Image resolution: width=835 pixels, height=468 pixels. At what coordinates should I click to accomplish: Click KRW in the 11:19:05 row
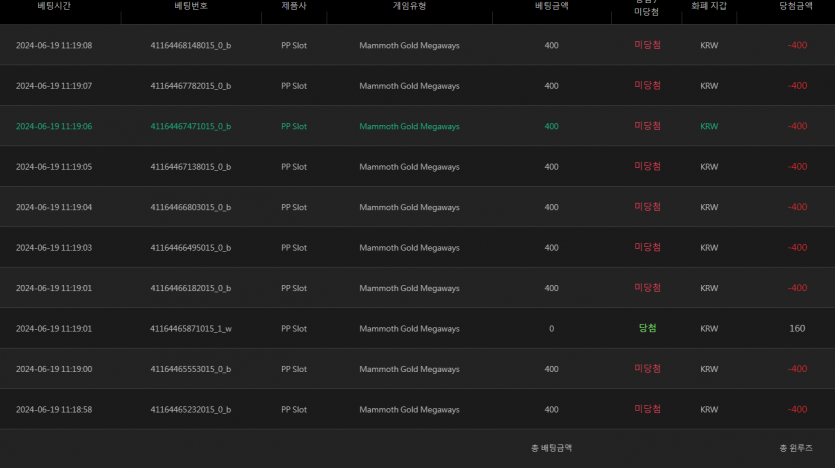pyautogui.click(x=709, y=167)
